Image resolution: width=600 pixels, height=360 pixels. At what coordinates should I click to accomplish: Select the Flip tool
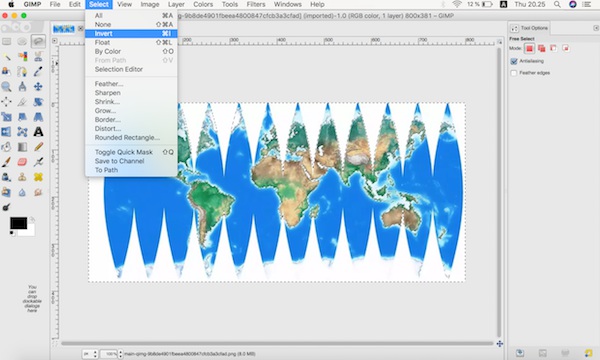7,132
